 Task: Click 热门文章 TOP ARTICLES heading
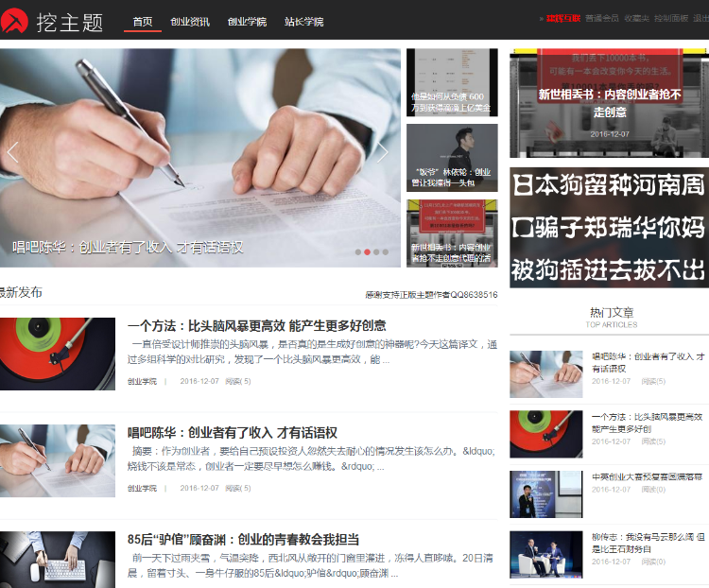pyautogui.click(x=612, y=318)
